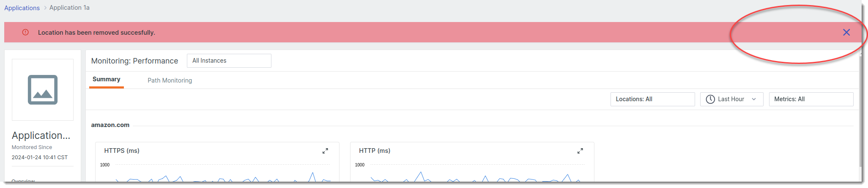Click the Application 1a breadcrumb text

tap(69, 8)
